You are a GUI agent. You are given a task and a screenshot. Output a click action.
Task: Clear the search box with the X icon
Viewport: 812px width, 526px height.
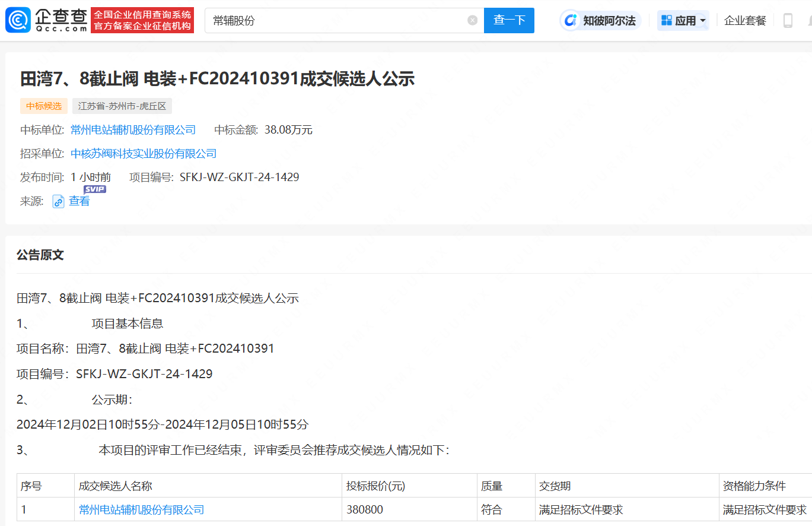pos(472,20)
